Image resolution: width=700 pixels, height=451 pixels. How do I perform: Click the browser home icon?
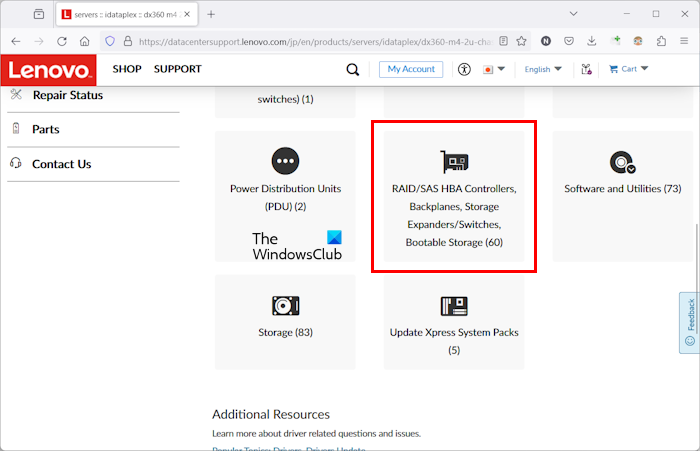84,42
